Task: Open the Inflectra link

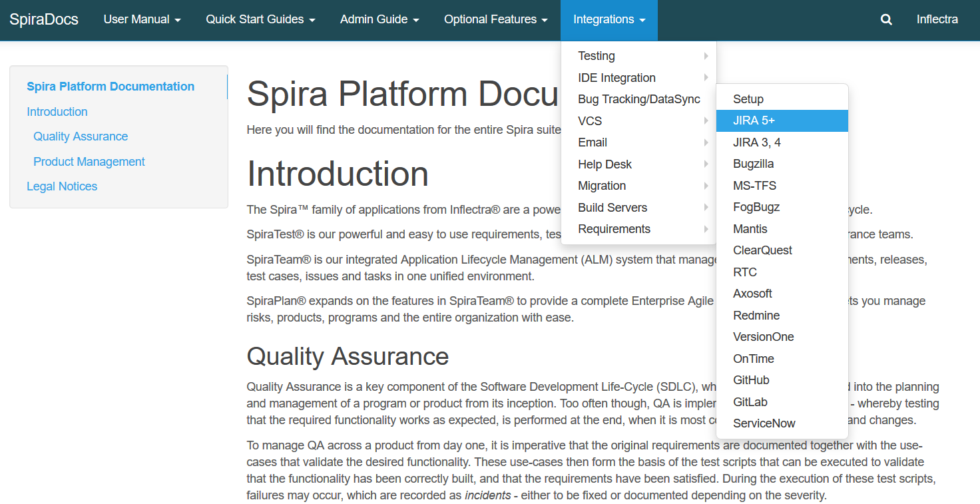Action: pos(937,20)
